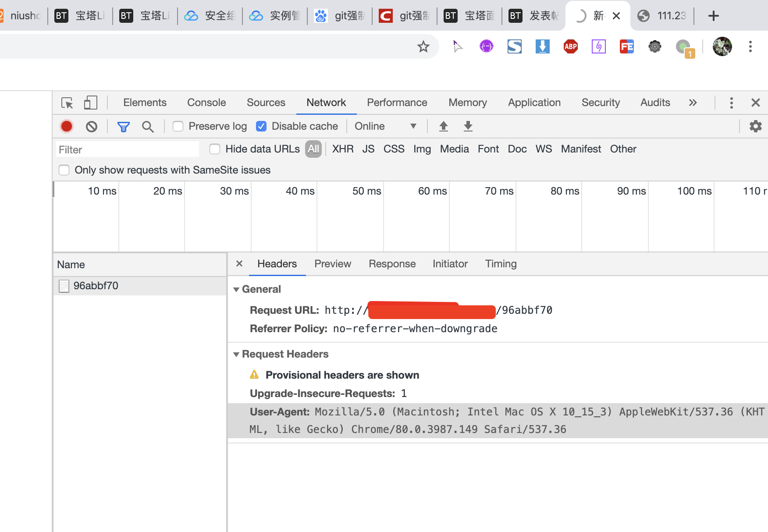Click the Filter text input
The height and width of the screenshot is (532, 768).
127,149
